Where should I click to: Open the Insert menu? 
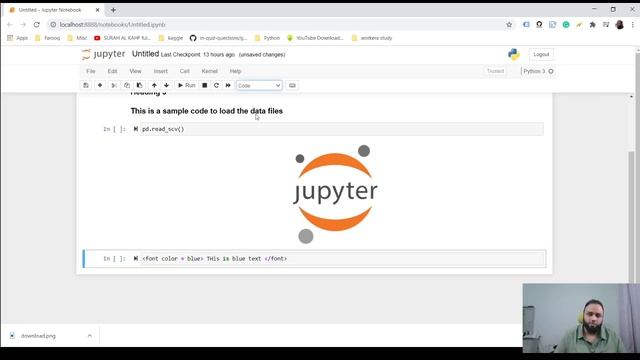coord(160,71)
